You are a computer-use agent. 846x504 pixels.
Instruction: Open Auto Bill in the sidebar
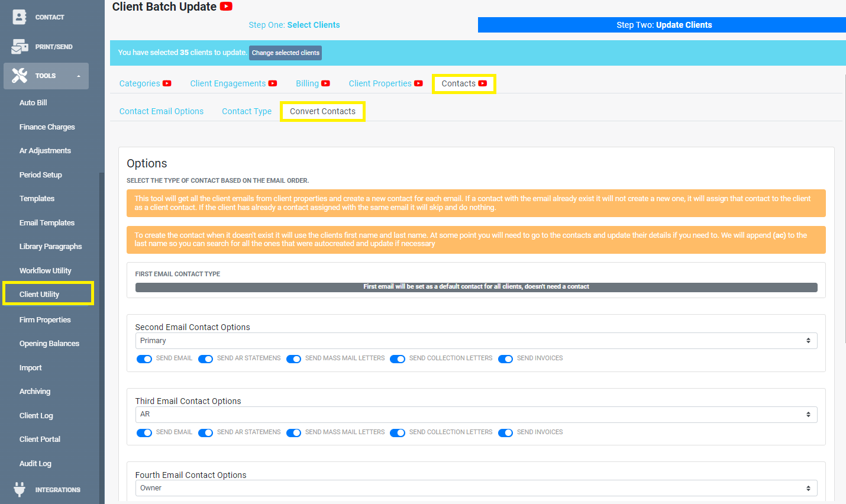pos(33,102)
